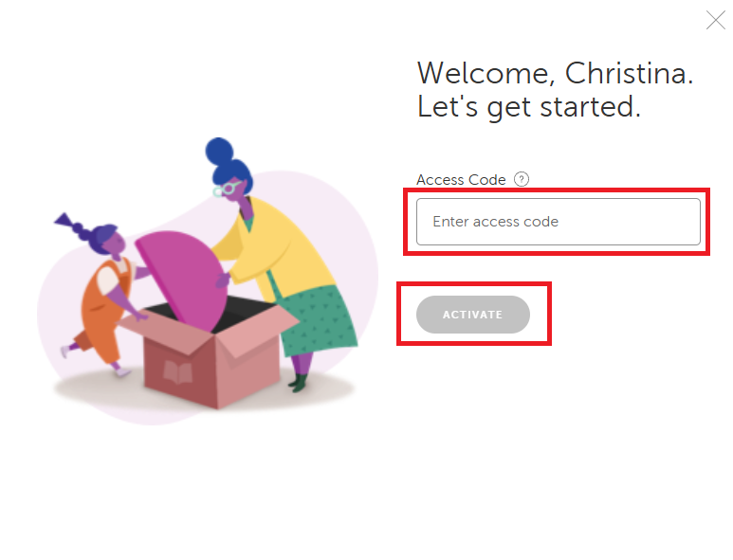Screen dimensions: 733x560
Task: Click the woman's round glasses
Action: (226, 190)
